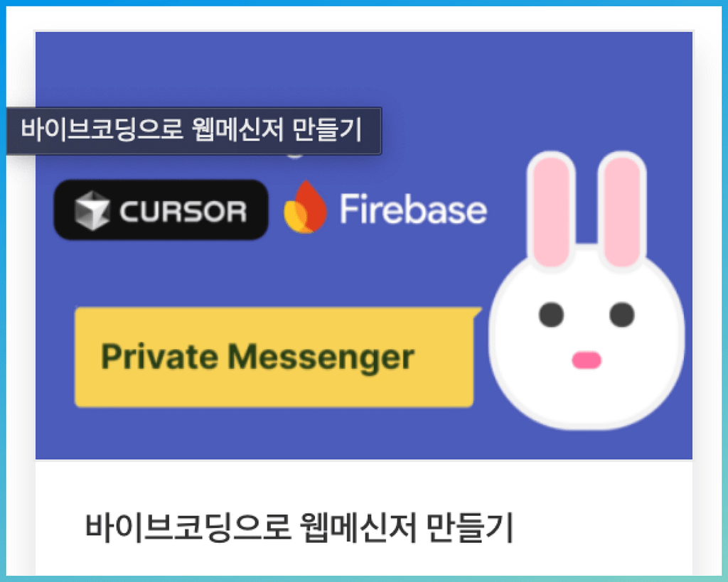The height and width of the screenshot is (582, 728).
Task: Click the Cursor cube logo icon
Action: 92,210
